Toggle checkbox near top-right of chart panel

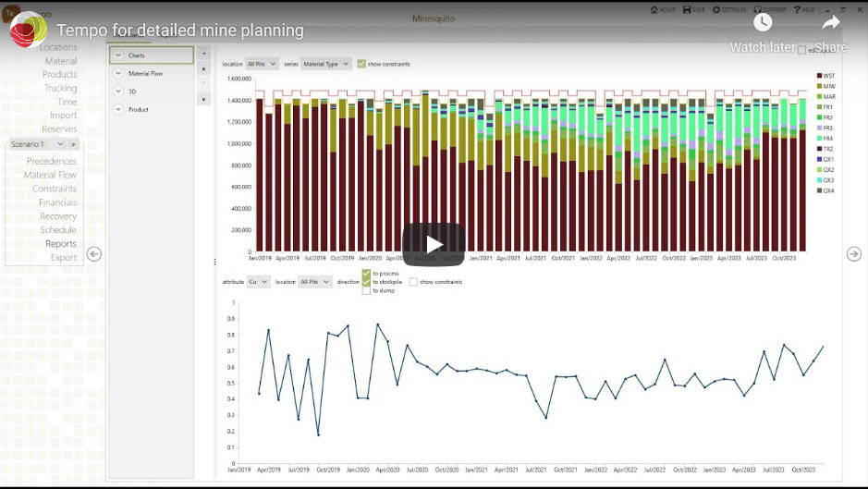point(801,51)
